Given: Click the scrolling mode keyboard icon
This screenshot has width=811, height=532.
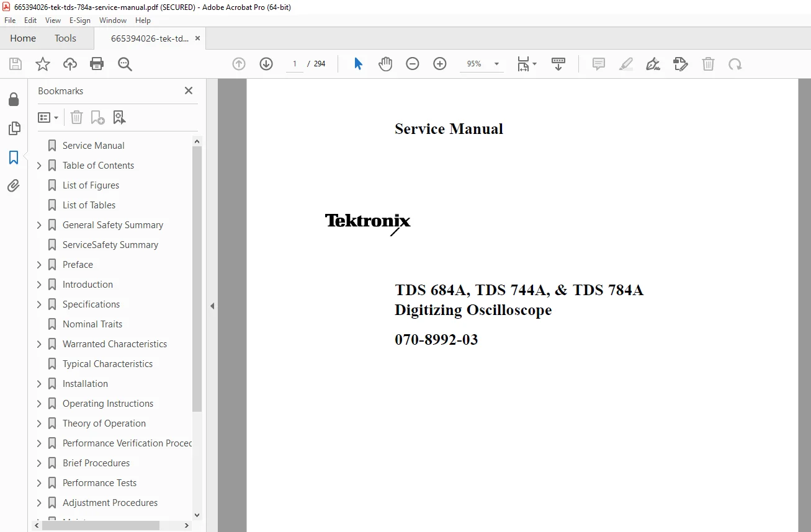Looking at the screenshot, I should 558,64.
